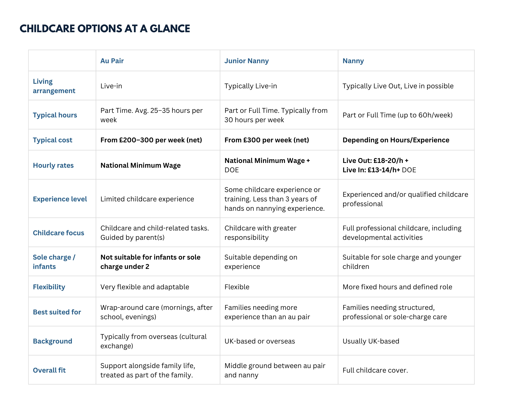This screenshot has height=399, width=532.
Task: Click the 'Full childcare cover.' cell
Action: click(375, 370)
